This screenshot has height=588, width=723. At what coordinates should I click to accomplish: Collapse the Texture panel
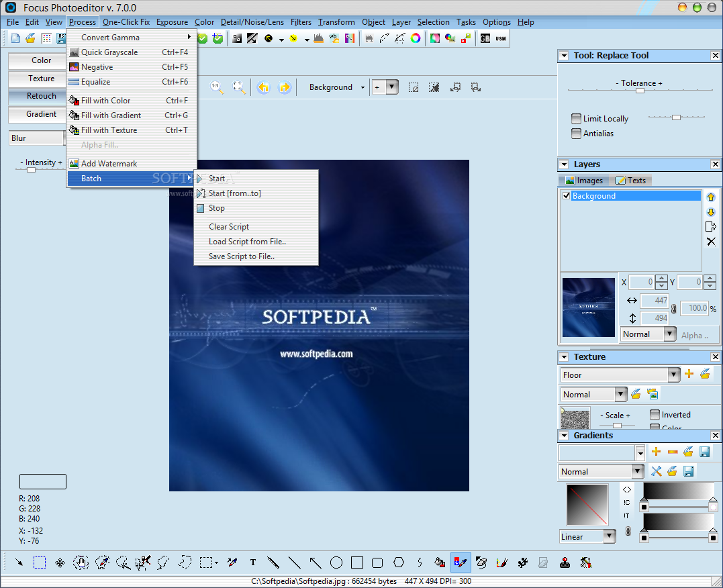563,357
